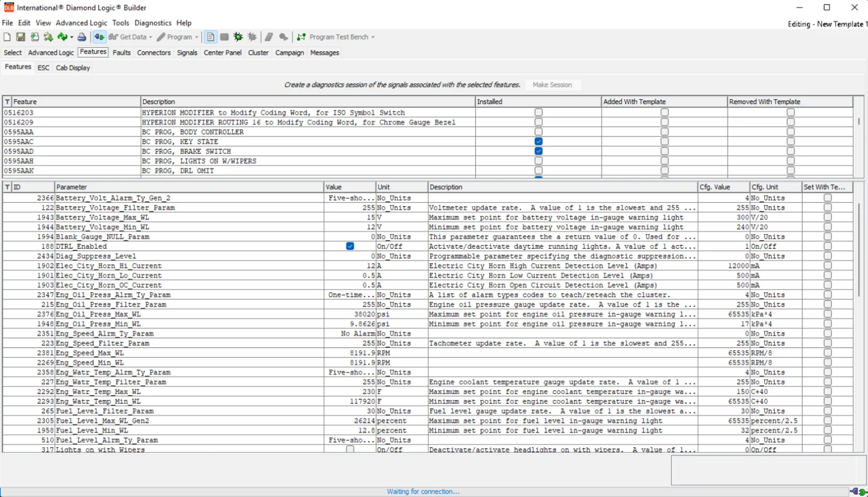Viewport: 868px width, 497px height.
Task: Click the printer icon
Action: pyautogui.click(x=82, y=37)
